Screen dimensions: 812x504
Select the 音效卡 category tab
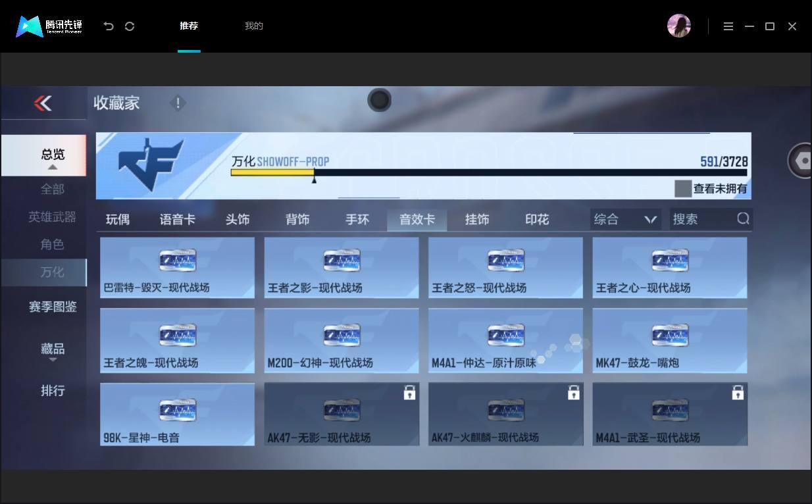click(x=417, y=219)
